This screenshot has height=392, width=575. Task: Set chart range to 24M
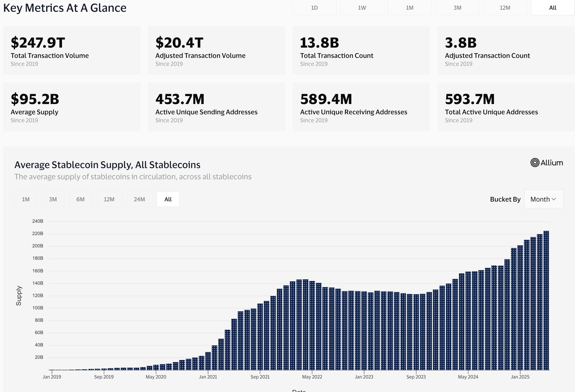tap(139, 199)
